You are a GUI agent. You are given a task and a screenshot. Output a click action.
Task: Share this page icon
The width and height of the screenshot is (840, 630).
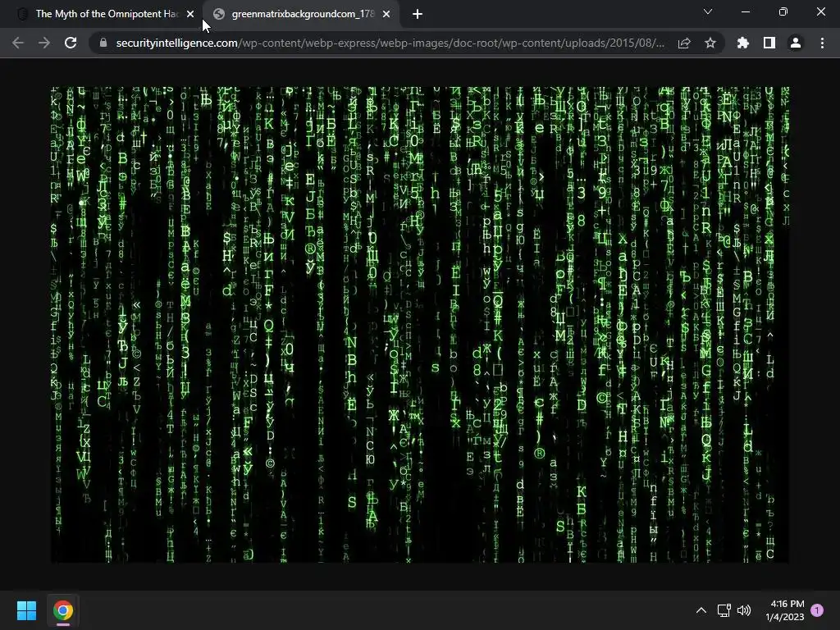684,43
